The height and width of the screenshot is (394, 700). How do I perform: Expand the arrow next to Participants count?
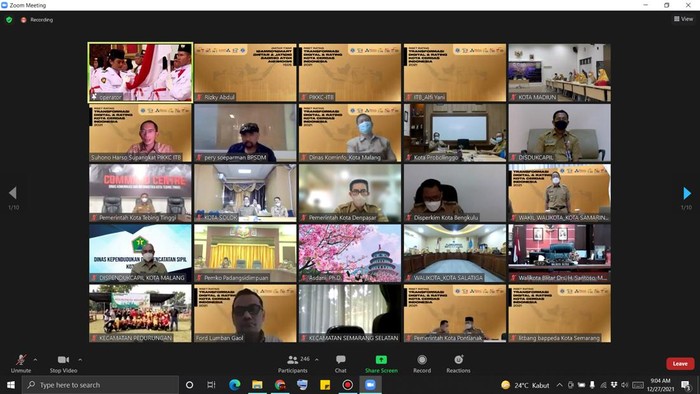click(317, 360)
